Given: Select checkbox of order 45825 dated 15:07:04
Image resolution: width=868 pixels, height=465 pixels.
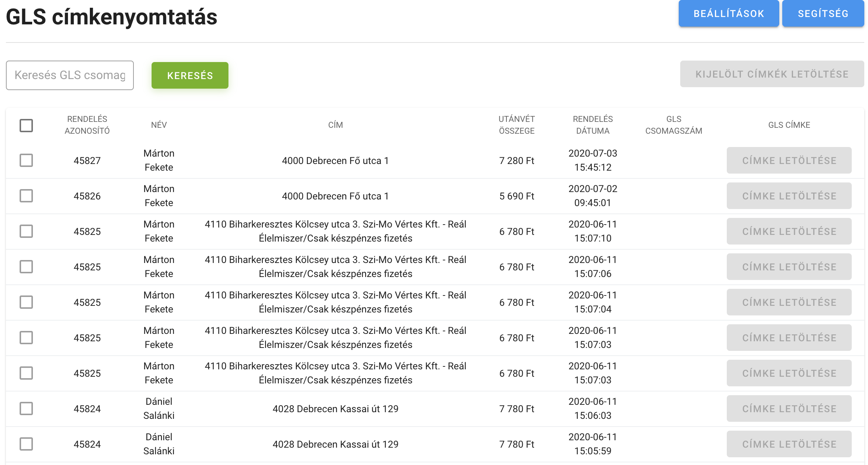Looking at the screenshot, I should tap(26, 302).
